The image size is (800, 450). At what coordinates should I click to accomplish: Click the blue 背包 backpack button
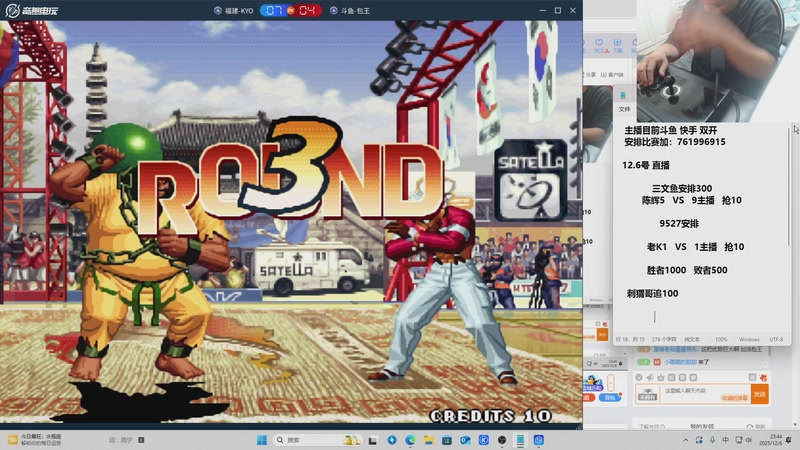[610, 397]
